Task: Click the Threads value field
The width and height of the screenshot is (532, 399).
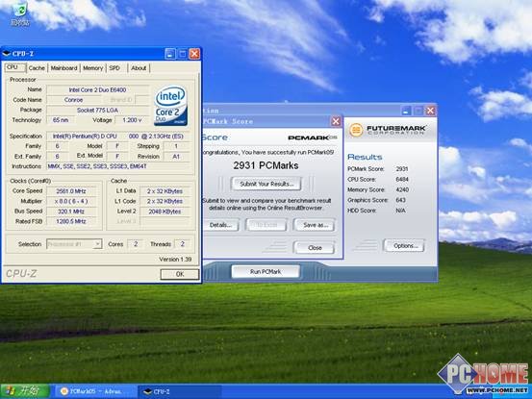Action: point(182,244)
